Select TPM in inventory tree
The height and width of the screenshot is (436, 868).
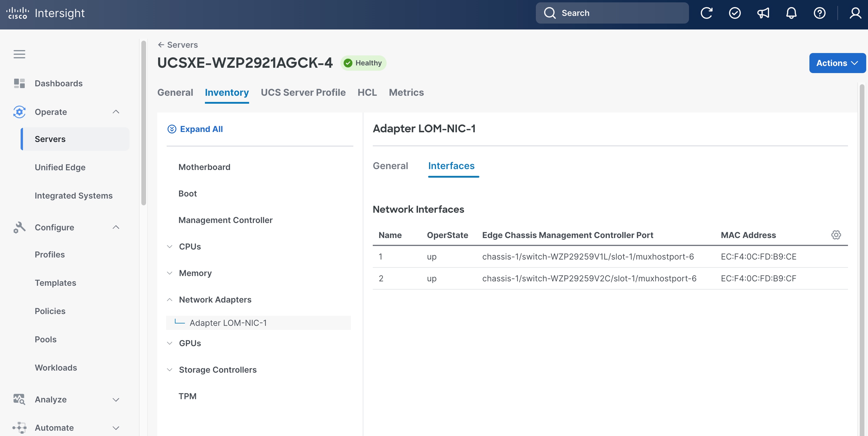point(187,396)
